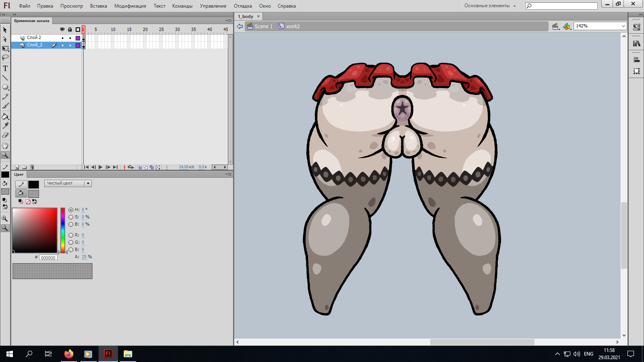The height and width of the screenshot is (362, 644).
Task: Hide all layers using eye header
Action: click(x=62, y=29)
